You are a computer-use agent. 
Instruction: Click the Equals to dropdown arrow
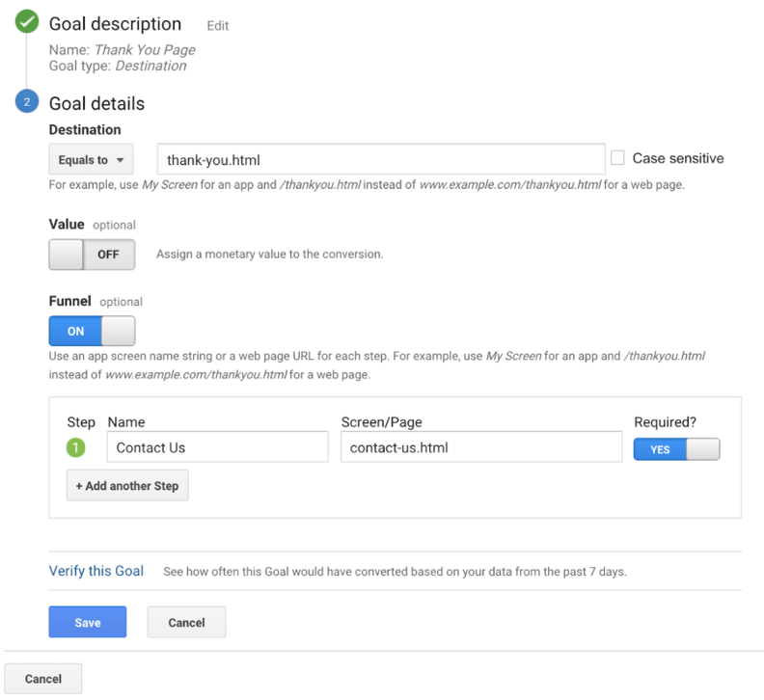click(120, 160)
